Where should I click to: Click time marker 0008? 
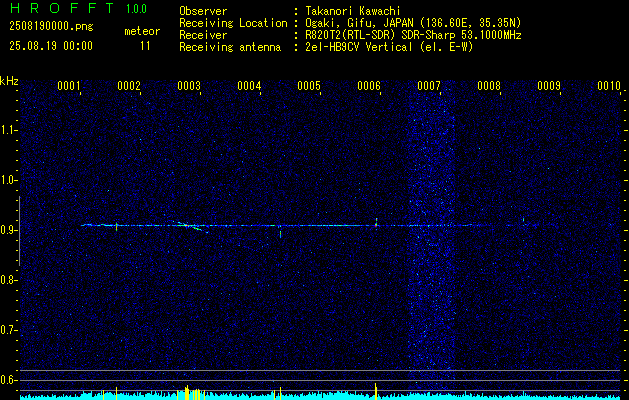(489, 86)
